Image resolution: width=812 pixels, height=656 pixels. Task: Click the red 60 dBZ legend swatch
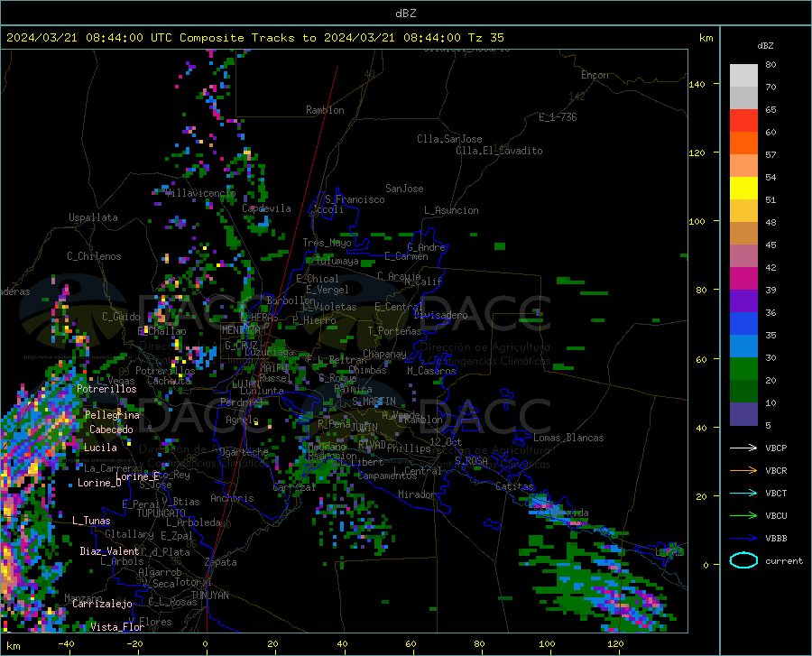coord(743,121)
